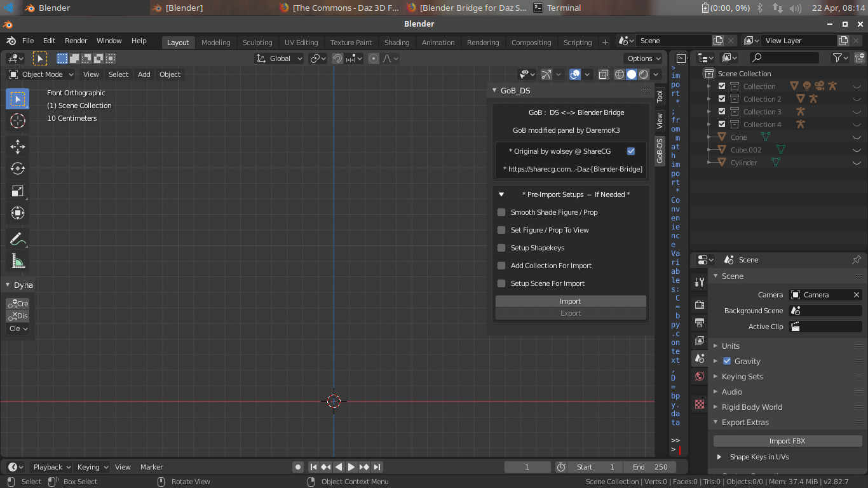
Task: Open the outliner filter dropdown
Action: [x=841, y=58]
